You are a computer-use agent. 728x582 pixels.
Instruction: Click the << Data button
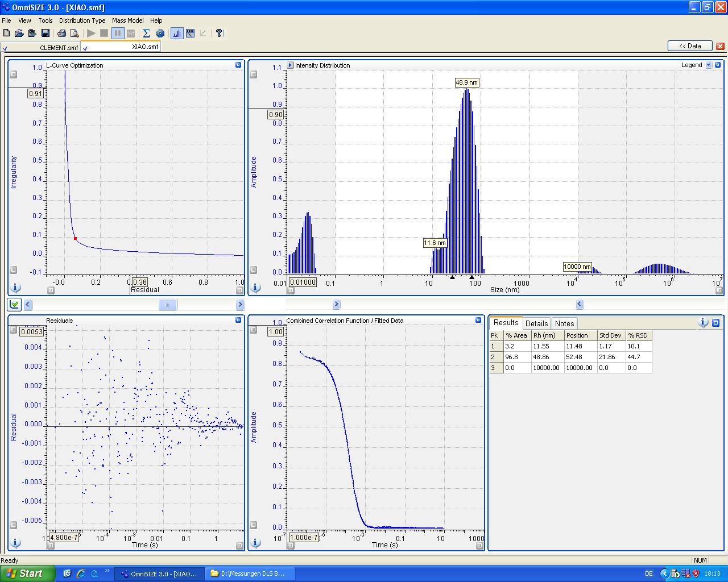point(690,46)
